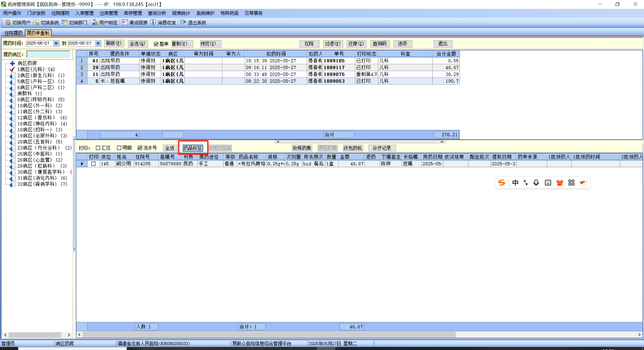Open the end date dropdown arrow
The height and width of the screenshot is (350, 644).
[98, 43]
